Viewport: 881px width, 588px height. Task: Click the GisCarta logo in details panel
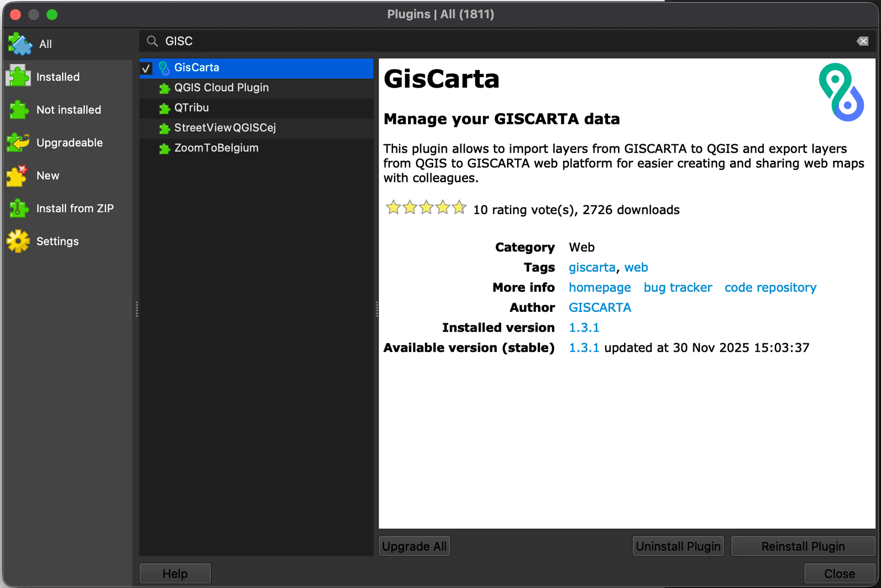tap(841, 92)
